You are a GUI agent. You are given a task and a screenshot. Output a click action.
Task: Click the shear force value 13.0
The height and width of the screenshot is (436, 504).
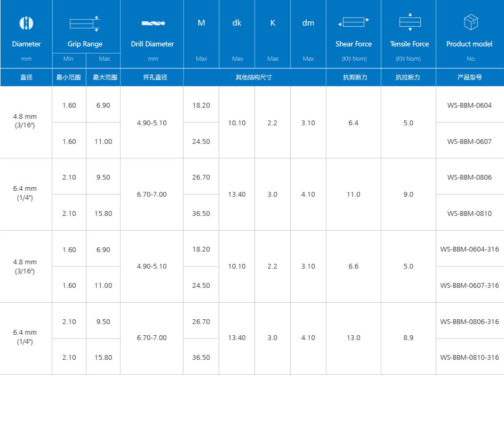click(x=354, y=337)
